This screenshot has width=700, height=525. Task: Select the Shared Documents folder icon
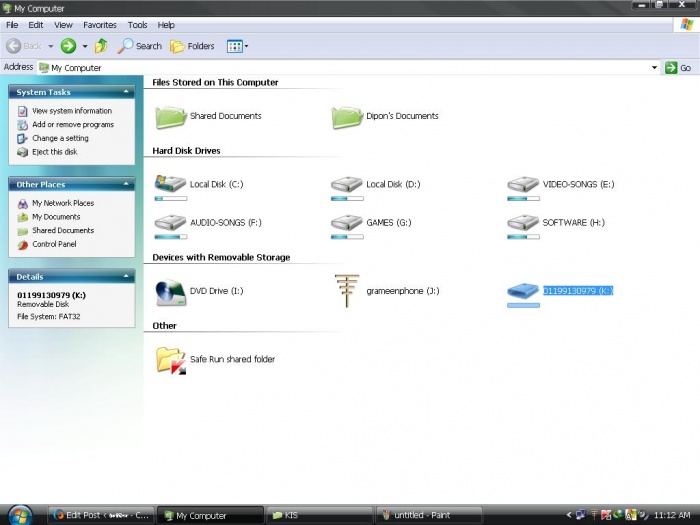point(171,117)
